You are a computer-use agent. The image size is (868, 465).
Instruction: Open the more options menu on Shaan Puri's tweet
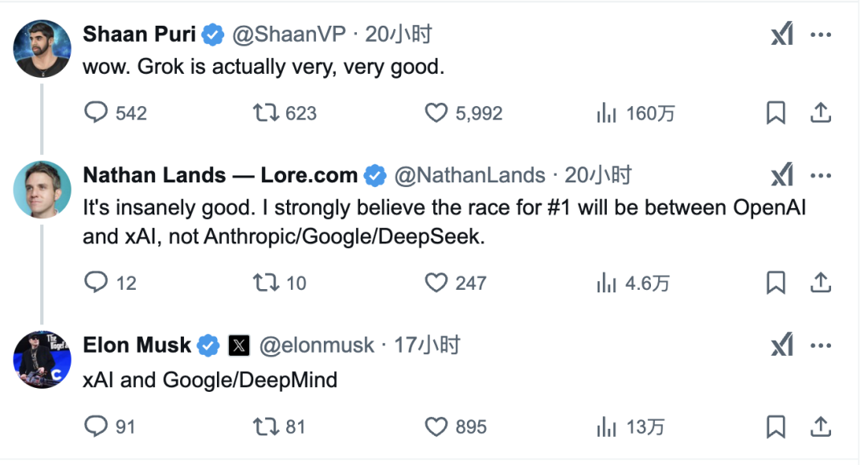click(821, 33)
